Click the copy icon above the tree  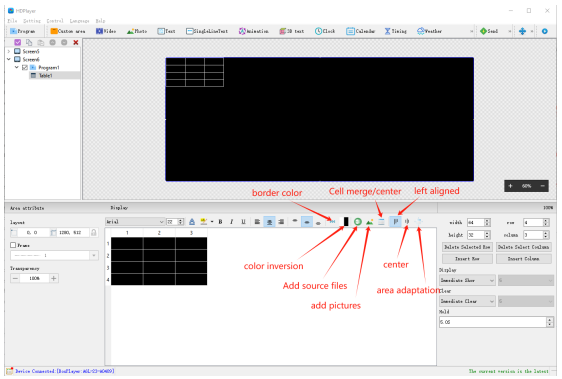click(x=29, y=42)
